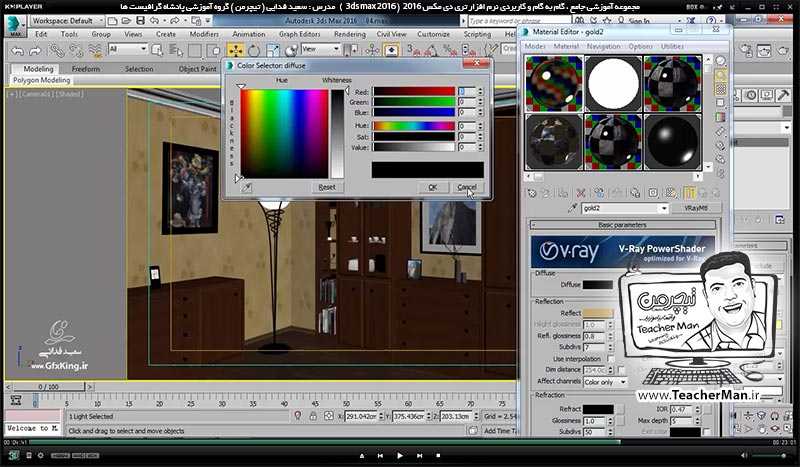
Task: Switch to the Object Paint ribbon tab
Action: pos(197,69)
